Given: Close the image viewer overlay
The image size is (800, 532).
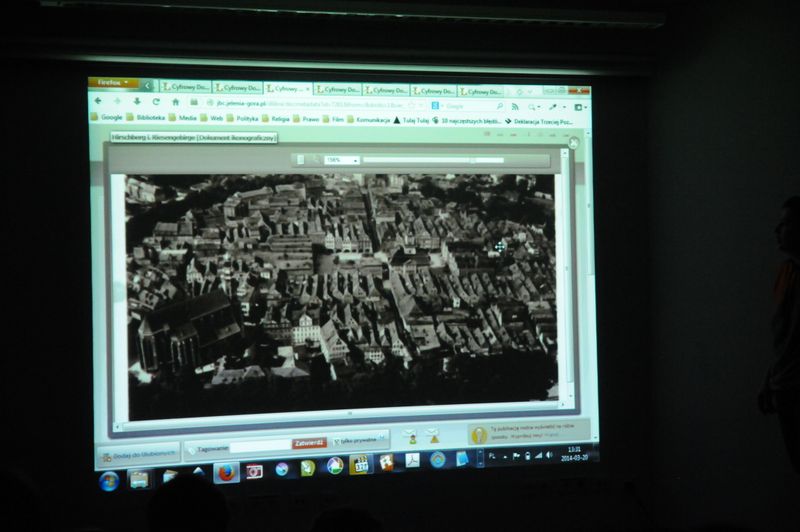Looking at the screenshot, I should 573,143.
